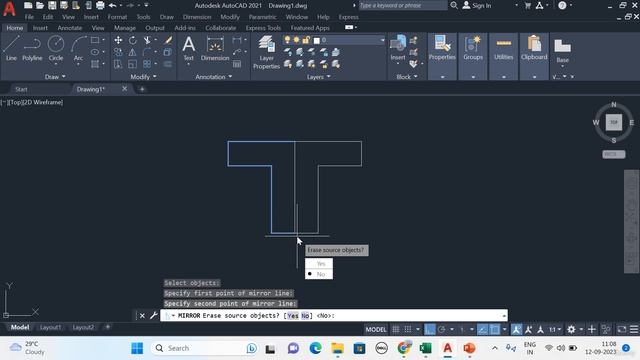Screen dimensions: 640x360
Task: Select the Arc tool
Action: (78, 48)
